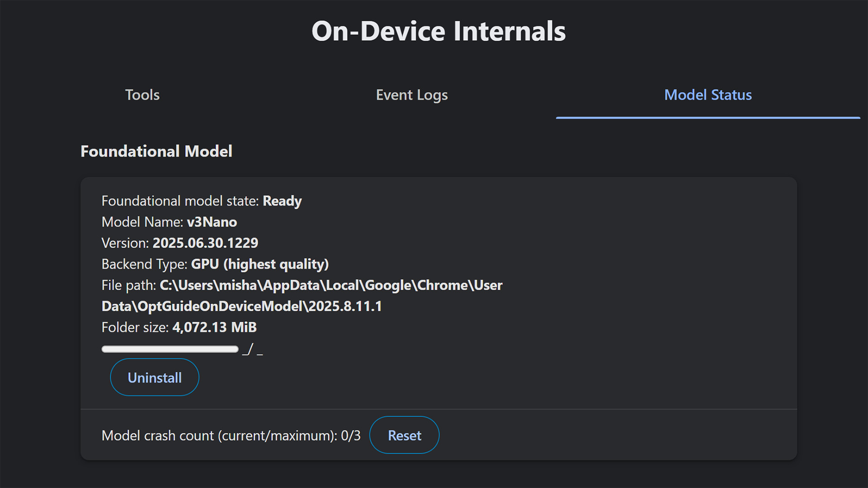Click the progress indicator text beside the bar
Viewport: 868px width, 488px height.
tap(252, 349)
